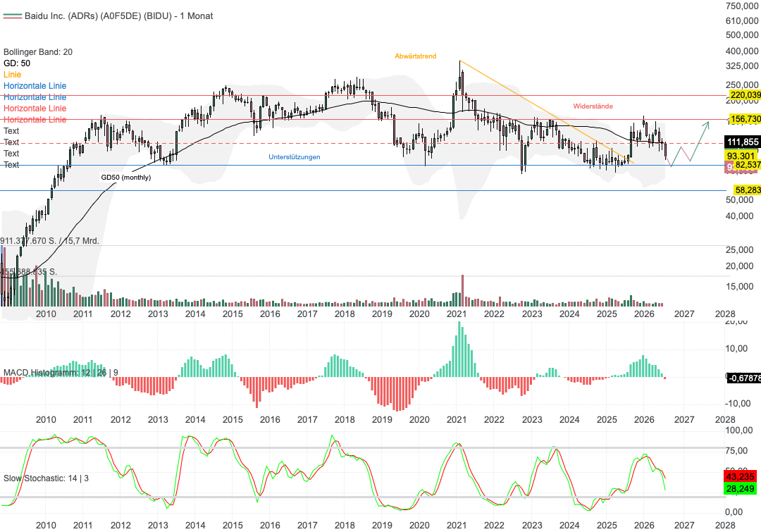This screenshot has width=761, height=532.
Task: Click the 10,00 MACD axis label
Action: (737, 349)
